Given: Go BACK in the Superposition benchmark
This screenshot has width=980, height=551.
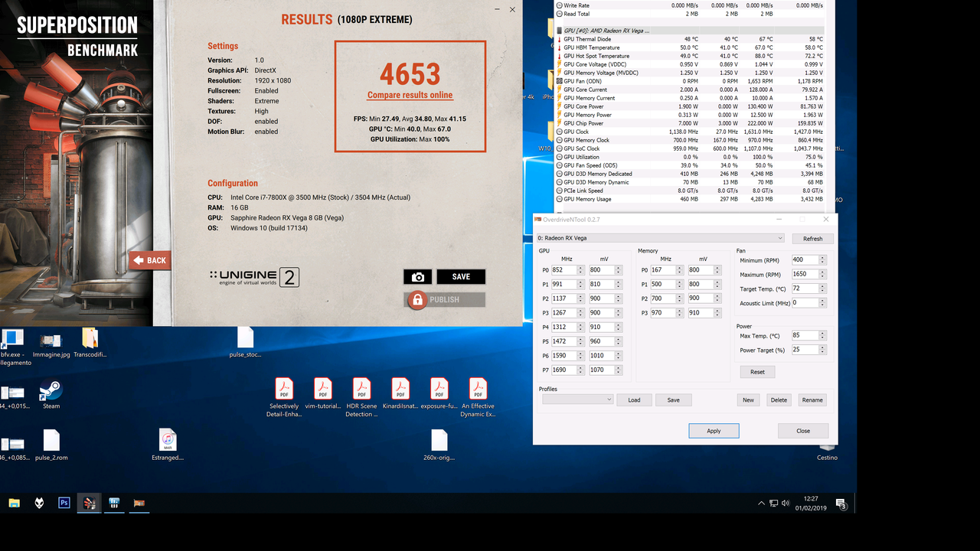Looking at the screenshot, I should [x=150, y=260].
